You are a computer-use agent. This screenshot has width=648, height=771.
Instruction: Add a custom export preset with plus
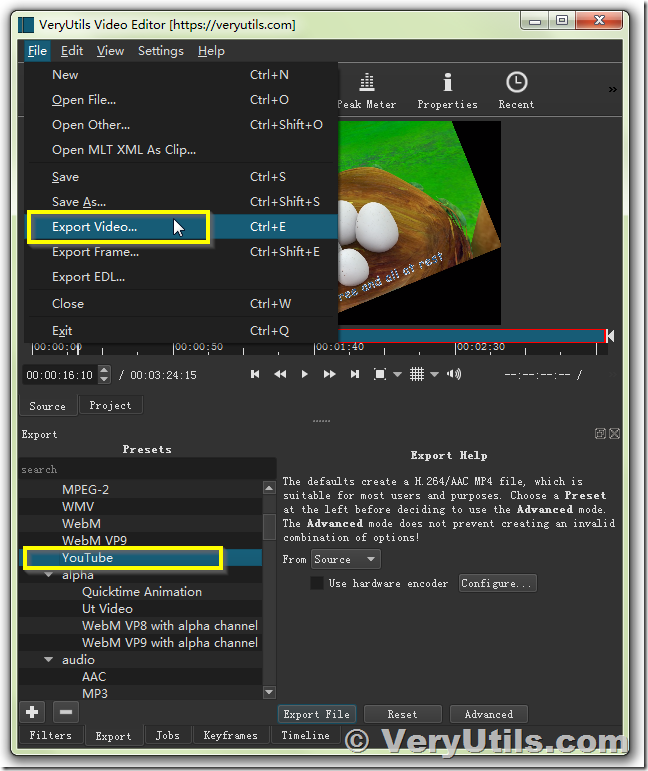click(x=32, y=712)
